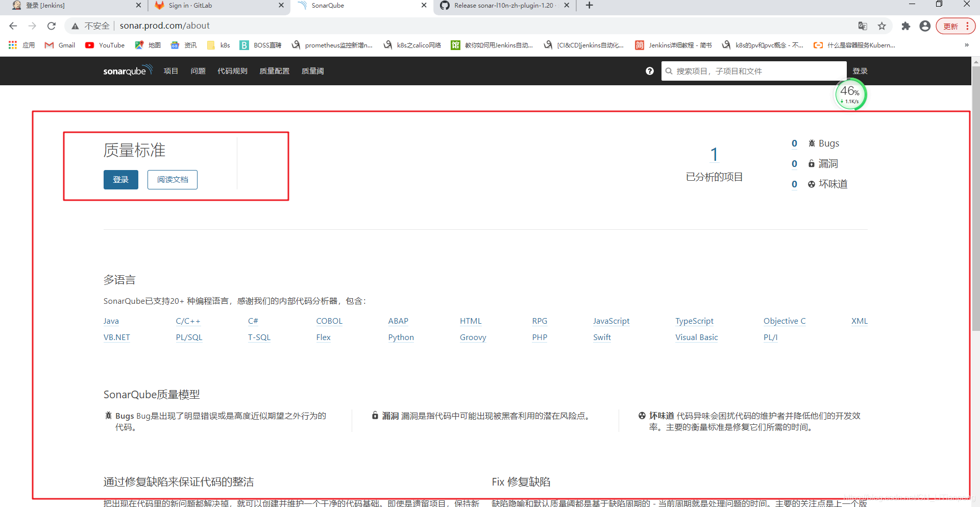This screenshot has width=980, height=507.
Task: Click the SonarQube logo in header
Action: click(x=128, y=70)
